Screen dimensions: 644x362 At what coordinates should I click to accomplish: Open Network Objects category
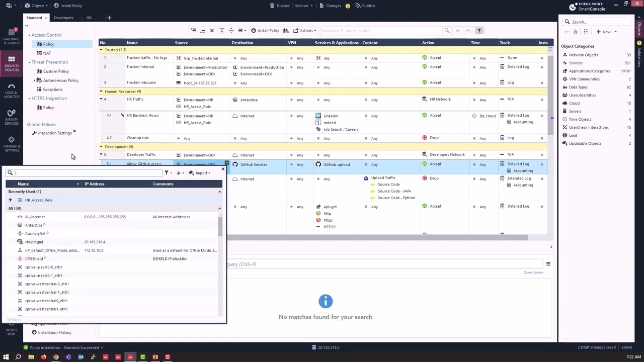tap(584, 55)
